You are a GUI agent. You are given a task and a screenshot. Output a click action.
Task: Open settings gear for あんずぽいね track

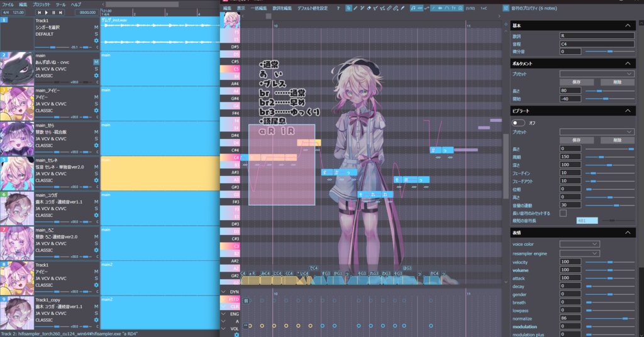pyautogui.click(x=96, y=75)
